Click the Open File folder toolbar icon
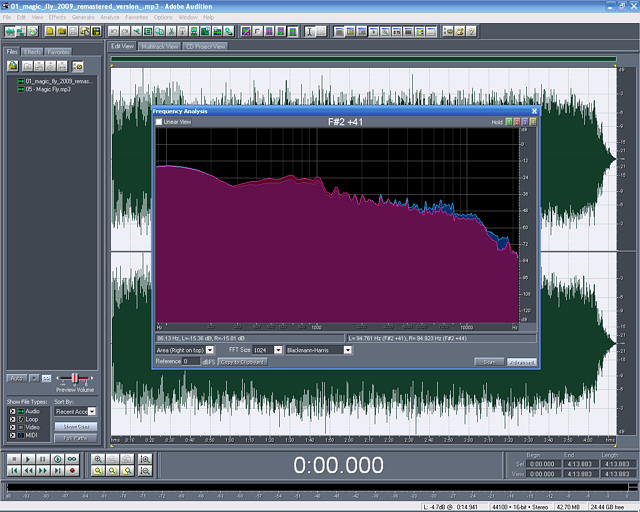Image resolution: width=640 pixels, height=512 pixels. tap(62, 31)
